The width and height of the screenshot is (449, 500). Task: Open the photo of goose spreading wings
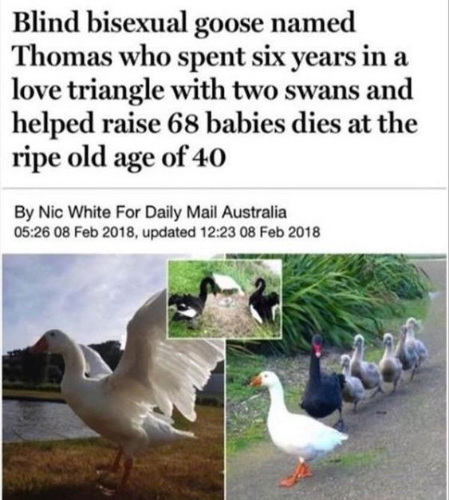click(113, 376)
